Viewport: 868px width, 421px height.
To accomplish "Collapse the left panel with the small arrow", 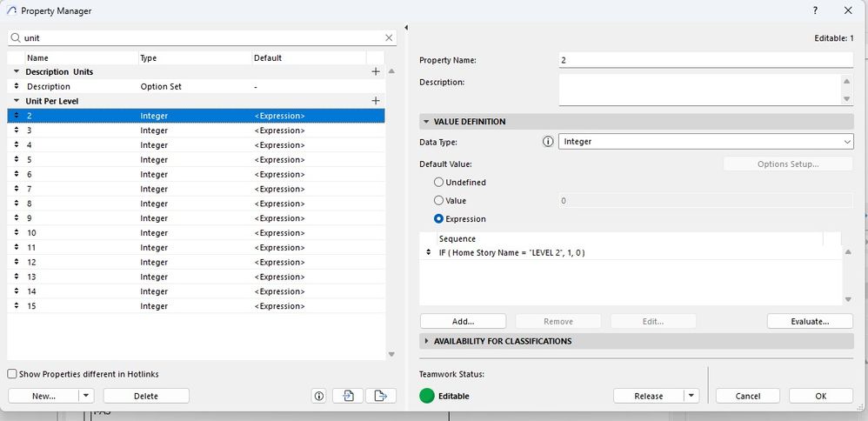I will 406,27.
